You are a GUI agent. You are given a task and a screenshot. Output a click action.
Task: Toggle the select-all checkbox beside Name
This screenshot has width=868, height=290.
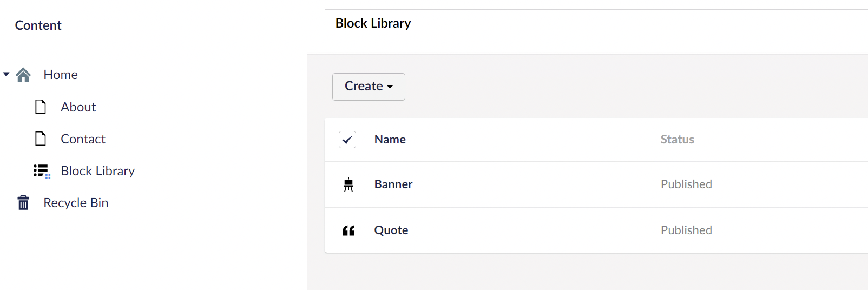coord(347,140)
